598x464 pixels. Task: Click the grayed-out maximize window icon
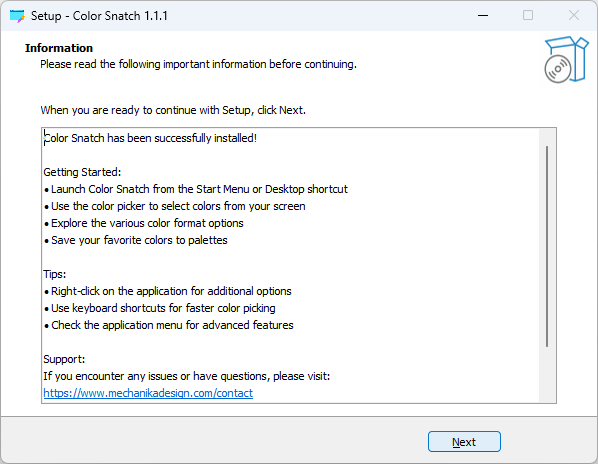click(x=528, y=16)
